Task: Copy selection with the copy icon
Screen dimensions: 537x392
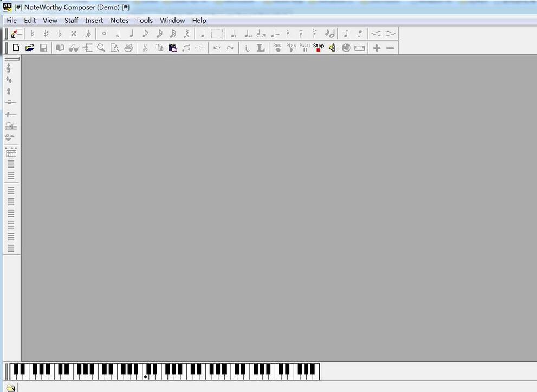Action: click(x=159, y=48)
